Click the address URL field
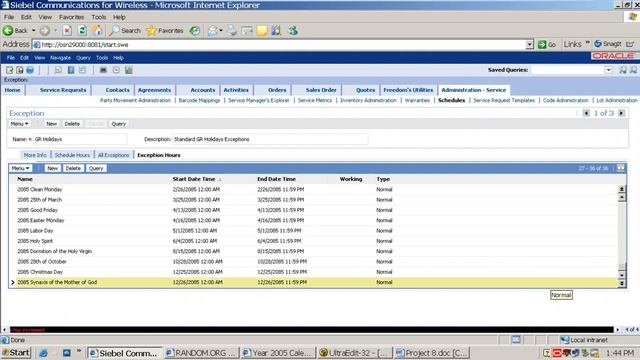Image resolution: width=640 pixels, height=360 pixels. click(x=282, y=44)
